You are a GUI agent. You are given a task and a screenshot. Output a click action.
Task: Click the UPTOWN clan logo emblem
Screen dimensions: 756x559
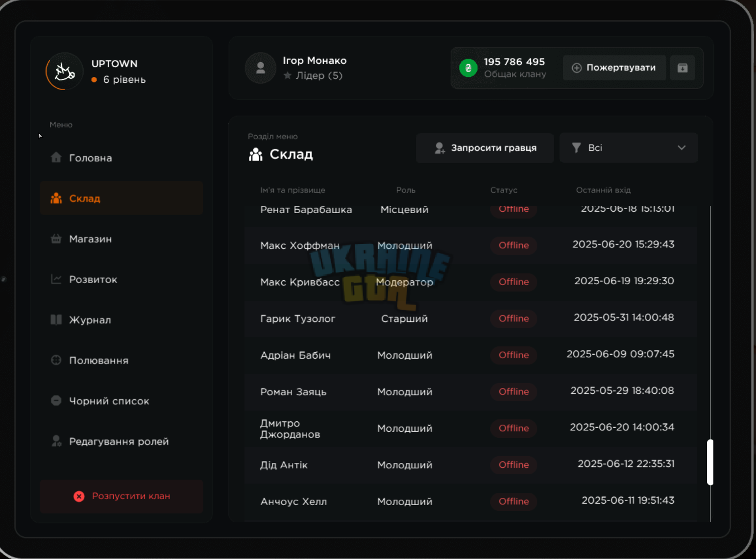coord(64,72)
